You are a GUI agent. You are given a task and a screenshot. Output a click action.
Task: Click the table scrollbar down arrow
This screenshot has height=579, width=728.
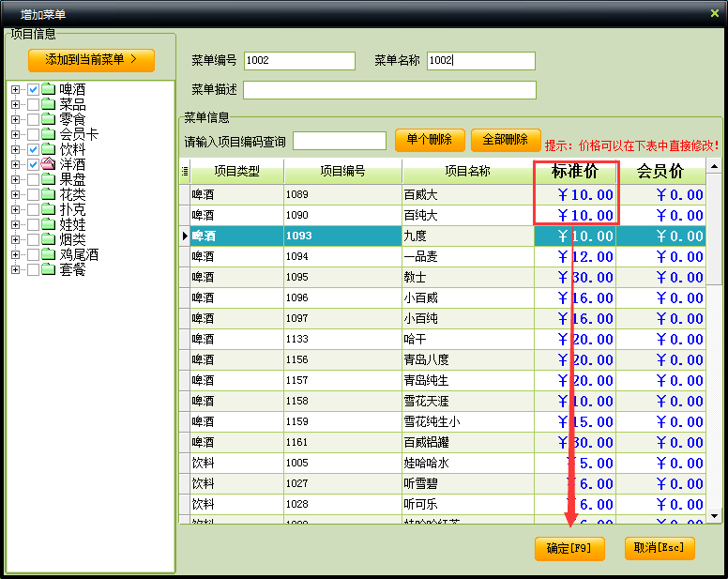tap(714, 516)
